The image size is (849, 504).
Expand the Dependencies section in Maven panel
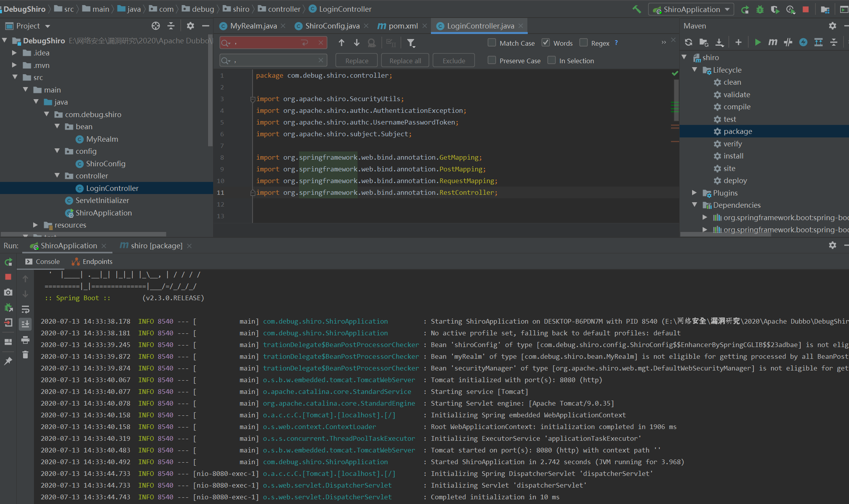coord(697,205)
